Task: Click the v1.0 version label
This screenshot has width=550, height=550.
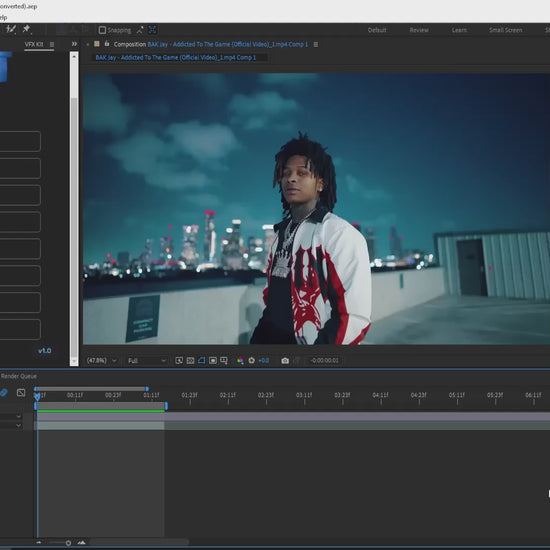Action: [x=45, y=351]
